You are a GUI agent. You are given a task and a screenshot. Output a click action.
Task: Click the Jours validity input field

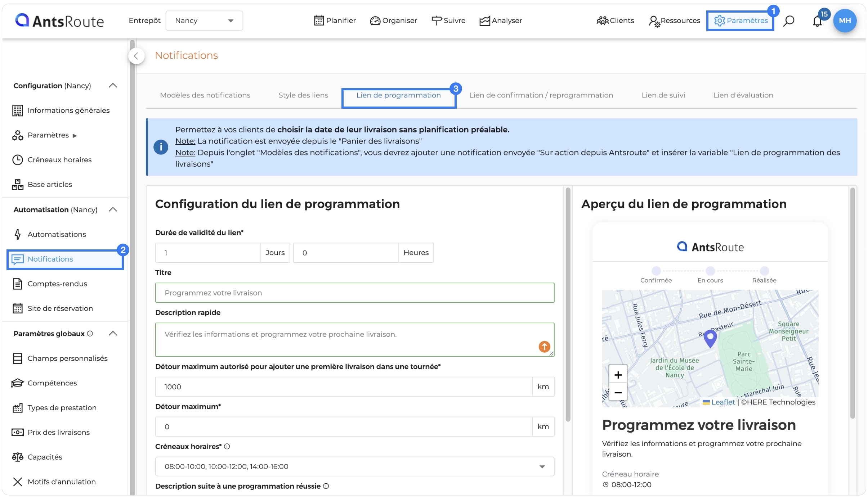click(x=208, y=253)
